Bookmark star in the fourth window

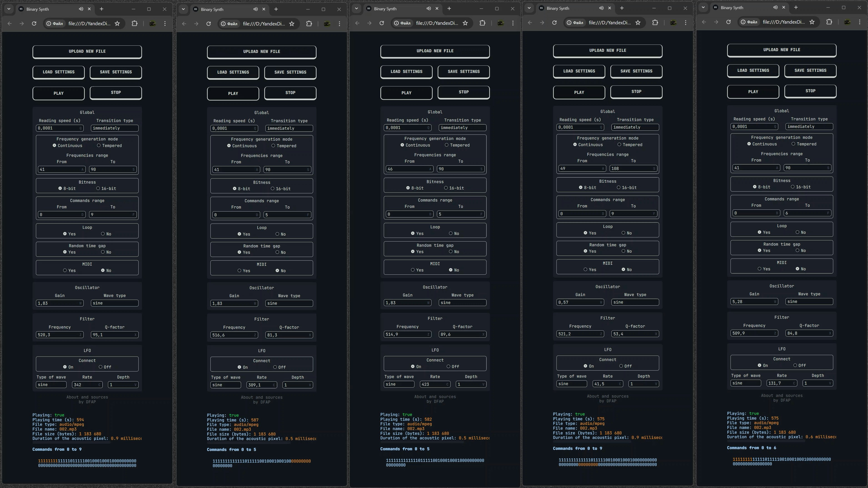coord(638,22)
